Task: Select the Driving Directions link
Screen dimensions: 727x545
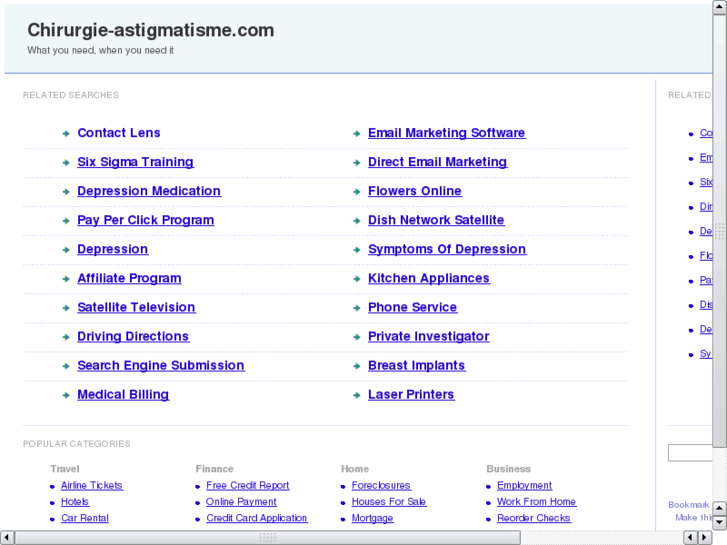Action: tap(133, 337)
